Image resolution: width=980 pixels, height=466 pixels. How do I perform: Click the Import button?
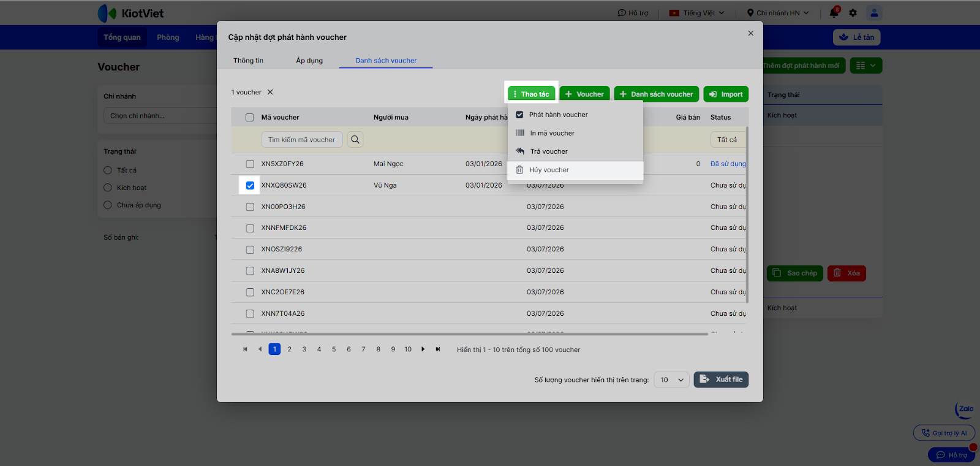pyautogui.click(x=726, y=94)
